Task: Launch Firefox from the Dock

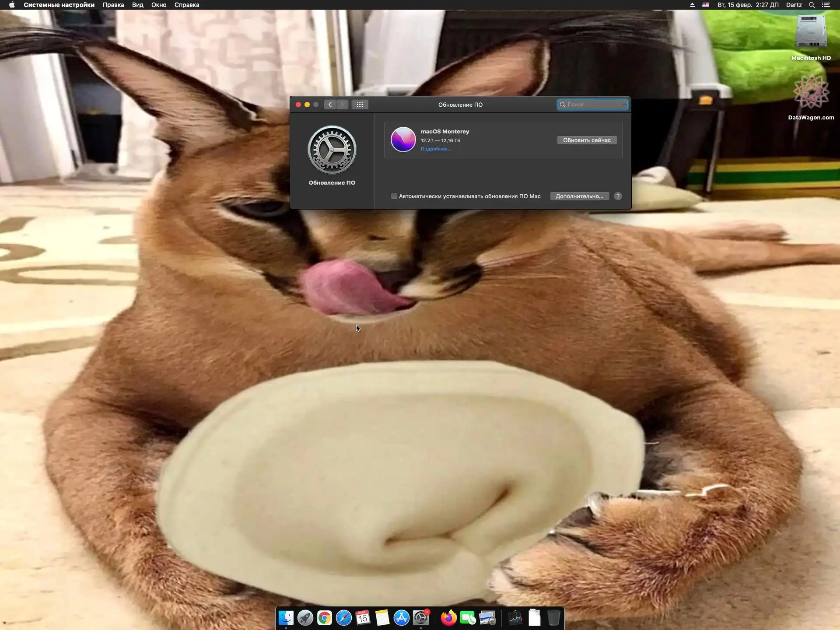Action: tap(448, 618)
